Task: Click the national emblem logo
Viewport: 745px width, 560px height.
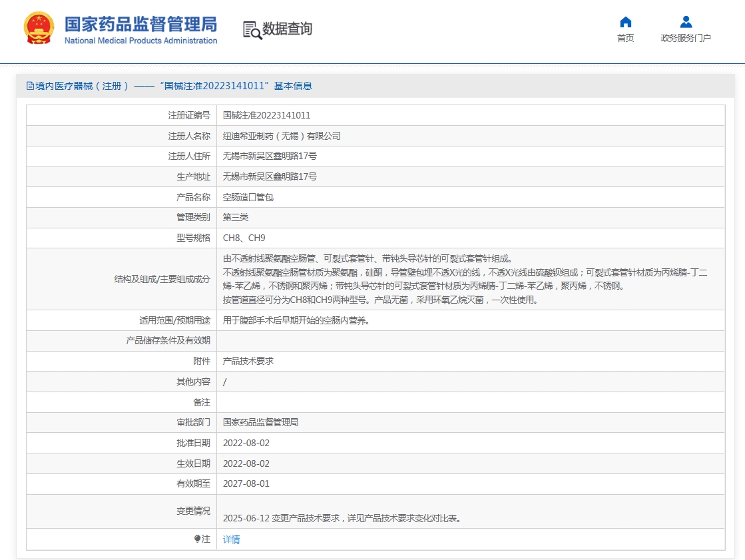Action: click(39, 29)
